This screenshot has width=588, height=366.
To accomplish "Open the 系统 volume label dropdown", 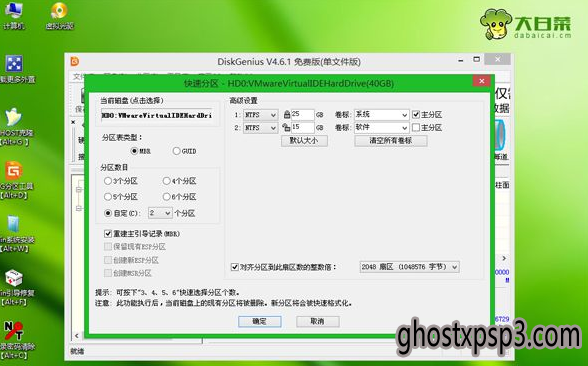I will point(381,115).
